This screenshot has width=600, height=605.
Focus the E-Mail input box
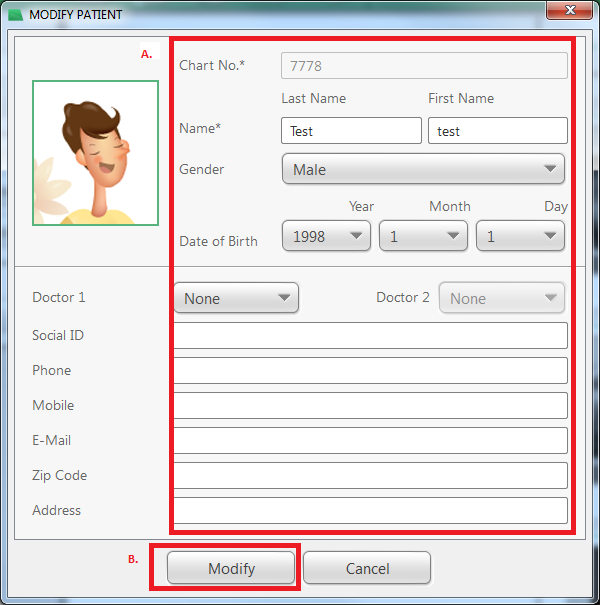click(370, 441)
